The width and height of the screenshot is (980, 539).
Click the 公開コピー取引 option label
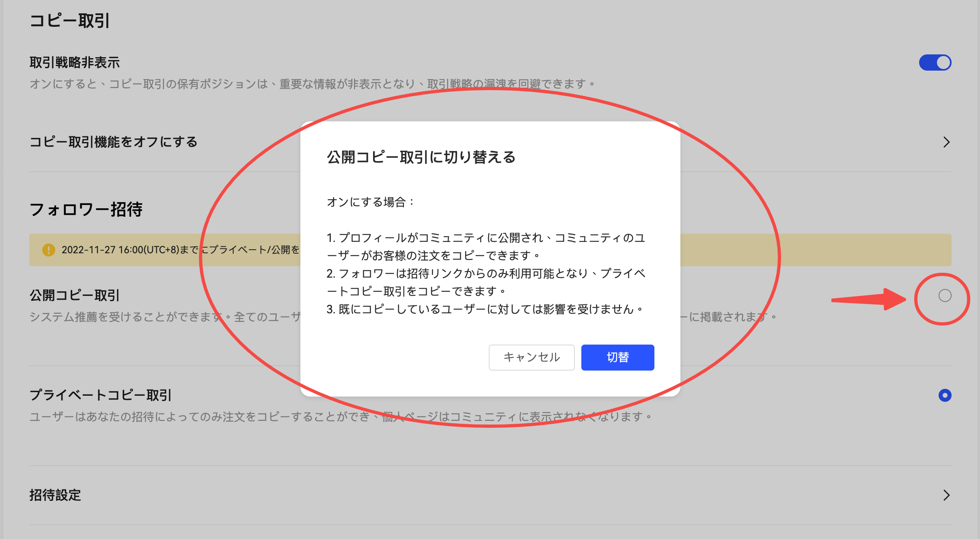click(75, 295)
